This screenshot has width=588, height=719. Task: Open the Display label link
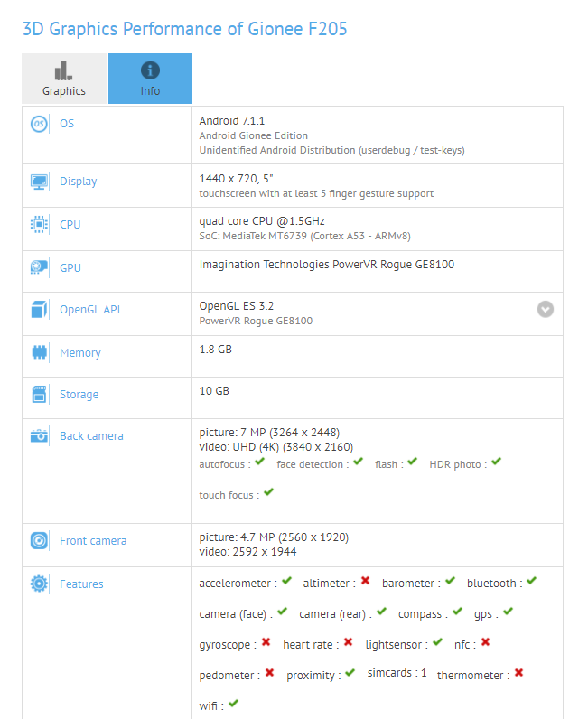coord(79,182)
